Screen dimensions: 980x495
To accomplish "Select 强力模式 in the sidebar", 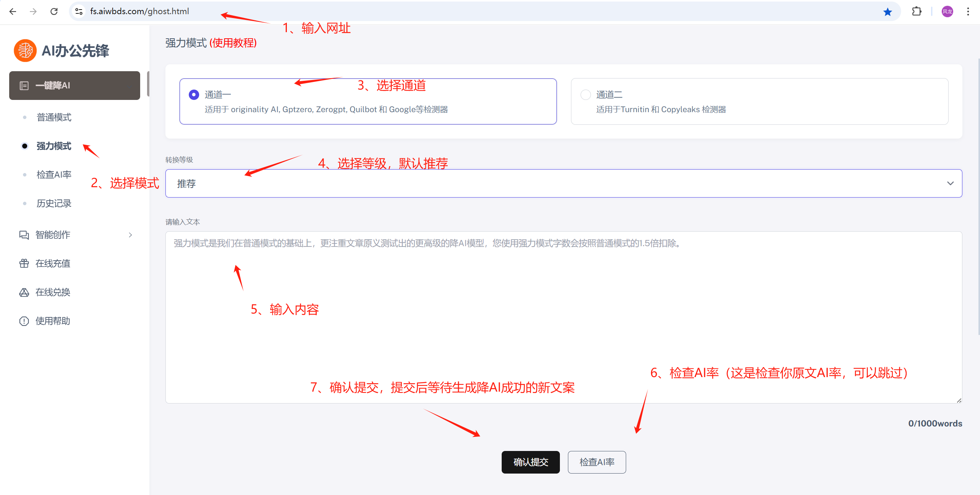I will pos(54,146).
